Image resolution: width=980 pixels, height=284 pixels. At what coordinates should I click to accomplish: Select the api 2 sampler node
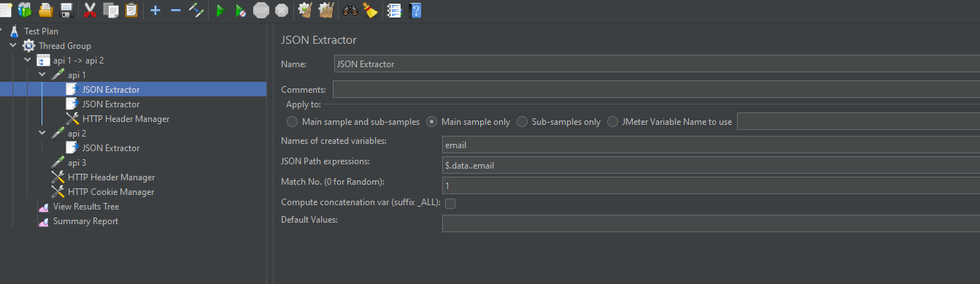pyautogui.click(x=77, y=134)
